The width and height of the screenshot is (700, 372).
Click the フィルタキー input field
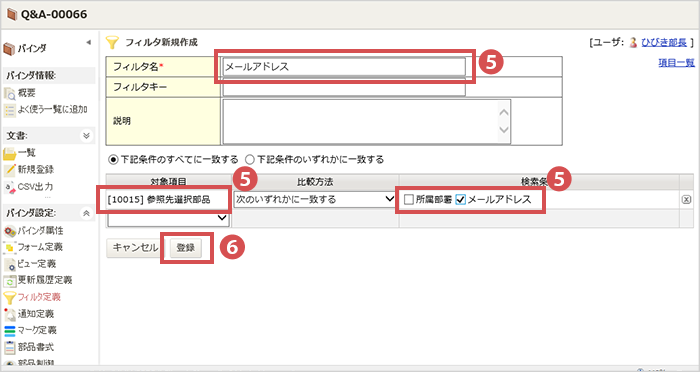tap(344, 87)
